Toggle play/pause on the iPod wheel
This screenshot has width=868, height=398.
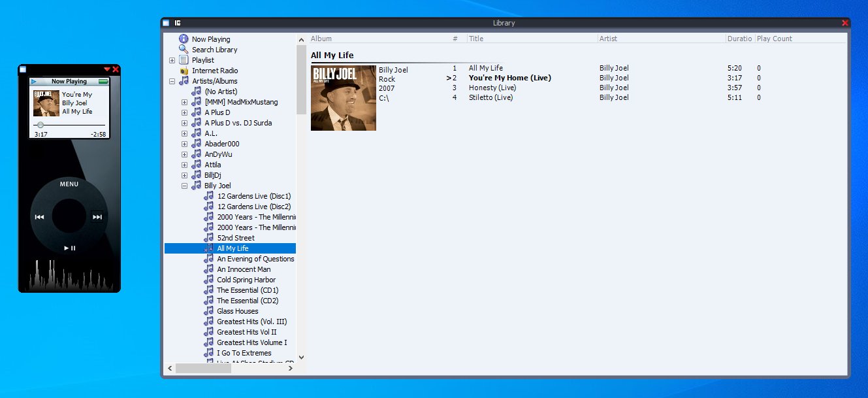[x=69, y=248]
